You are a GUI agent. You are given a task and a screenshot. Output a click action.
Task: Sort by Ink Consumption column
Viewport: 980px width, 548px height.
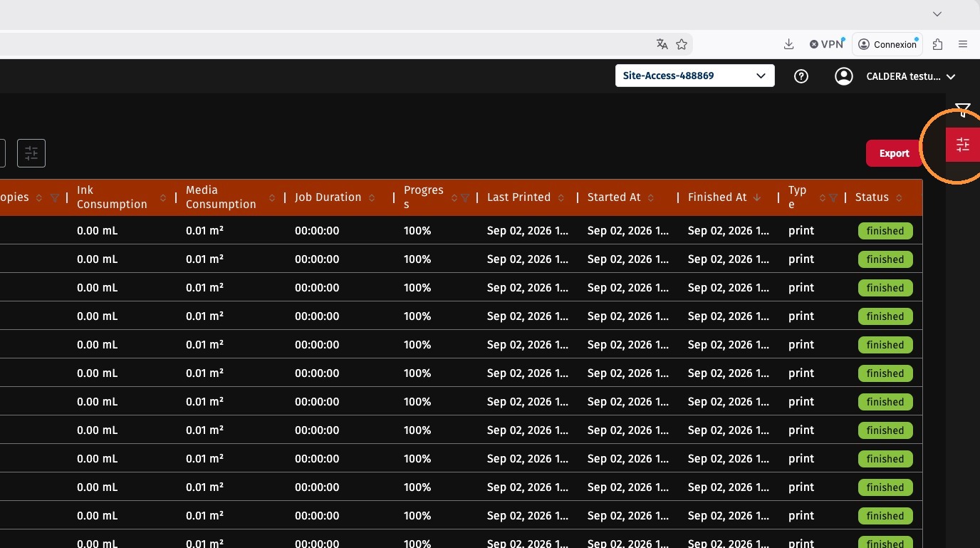(x=163, y=197)
